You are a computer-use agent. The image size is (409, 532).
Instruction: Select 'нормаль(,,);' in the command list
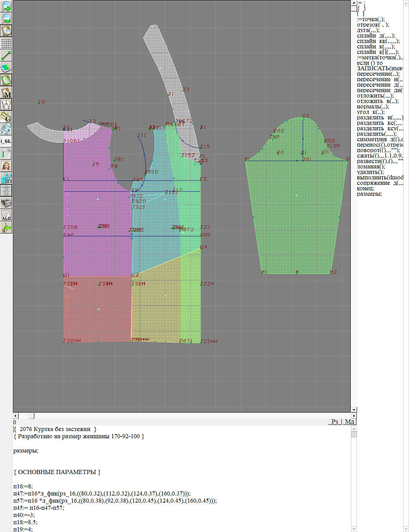373,106
